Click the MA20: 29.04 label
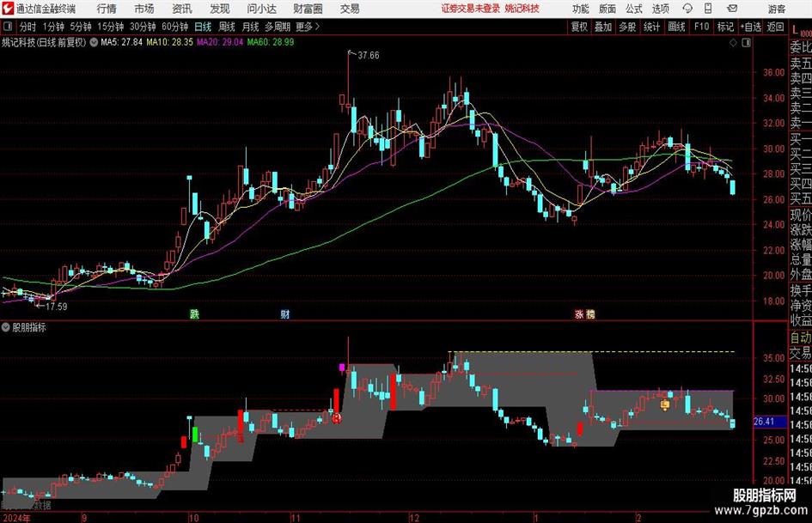Viewport: 812px width, 523px height. [x=220, y=42]
